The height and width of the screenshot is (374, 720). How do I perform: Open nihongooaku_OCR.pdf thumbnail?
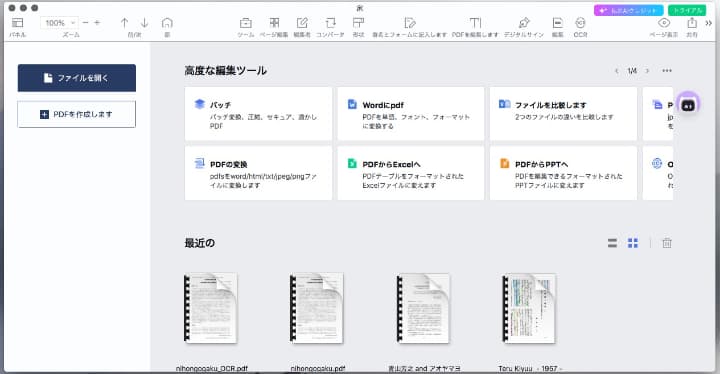211,308
